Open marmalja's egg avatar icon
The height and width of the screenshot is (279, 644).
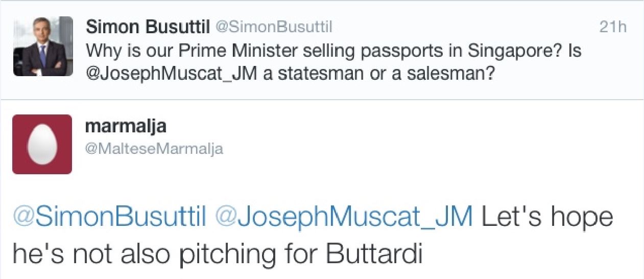pyautogui.click(x=42, y=144)
